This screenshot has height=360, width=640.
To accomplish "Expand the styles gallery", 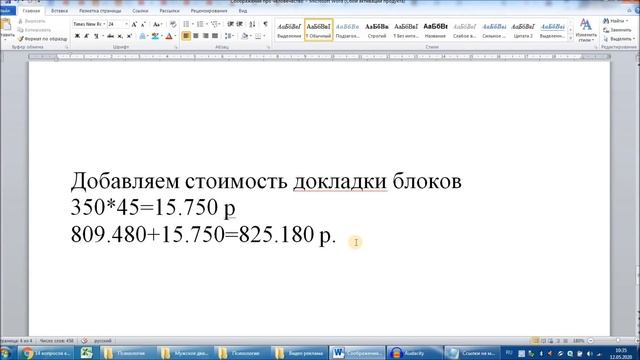I will pos(570,38).
